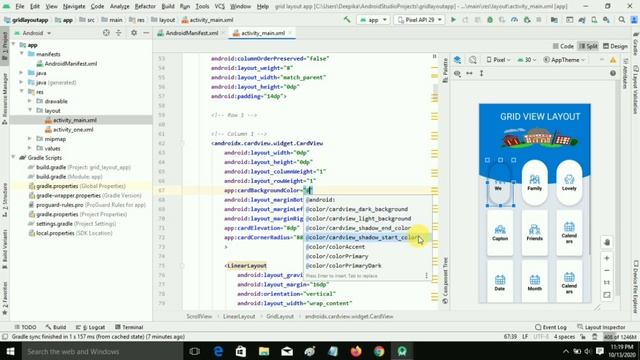The height and width of the screenshot is (360, 640).
Task: Expand the mipmap folder
Action: tap(30, 139)
